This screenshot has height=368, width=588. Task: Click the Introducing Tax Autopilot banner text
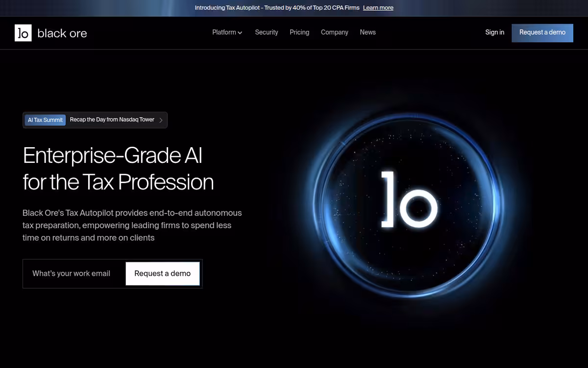277,8
